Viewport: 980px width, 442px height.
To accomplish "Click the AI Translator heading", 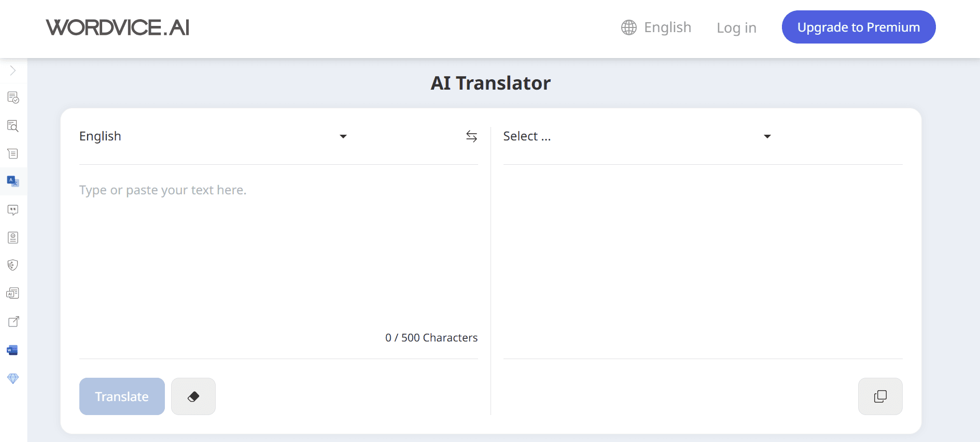I will (x=491, y=83).
